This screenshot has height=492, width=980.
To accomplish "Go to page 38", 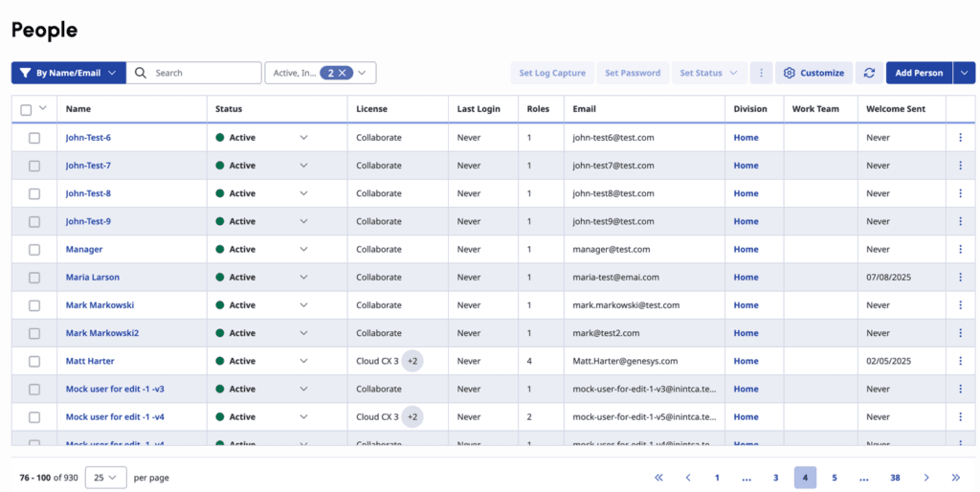I will click(x=895, y=478).
